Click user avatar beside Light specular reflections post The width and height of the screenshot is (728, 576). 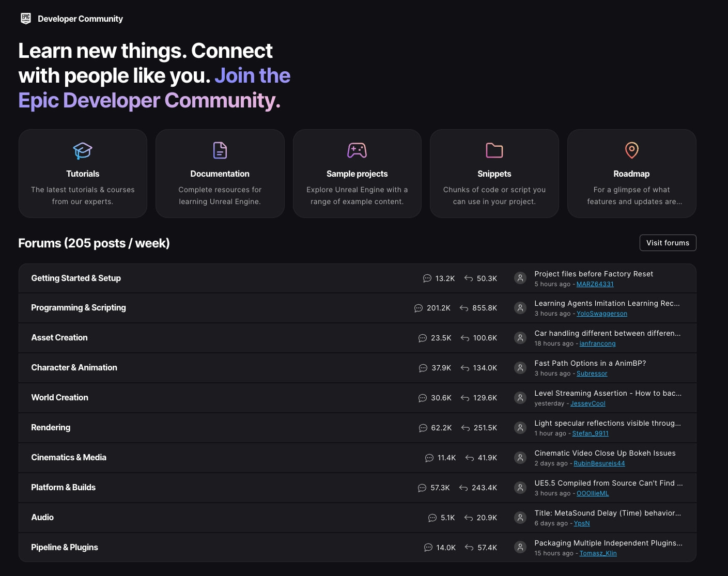[520, 428]
